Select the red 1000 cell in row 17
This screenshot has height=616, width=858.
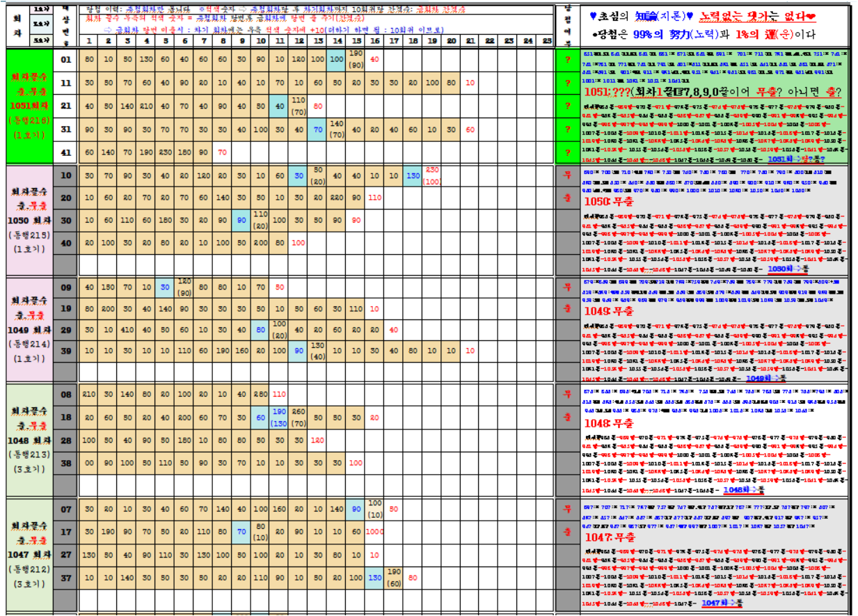375,532
